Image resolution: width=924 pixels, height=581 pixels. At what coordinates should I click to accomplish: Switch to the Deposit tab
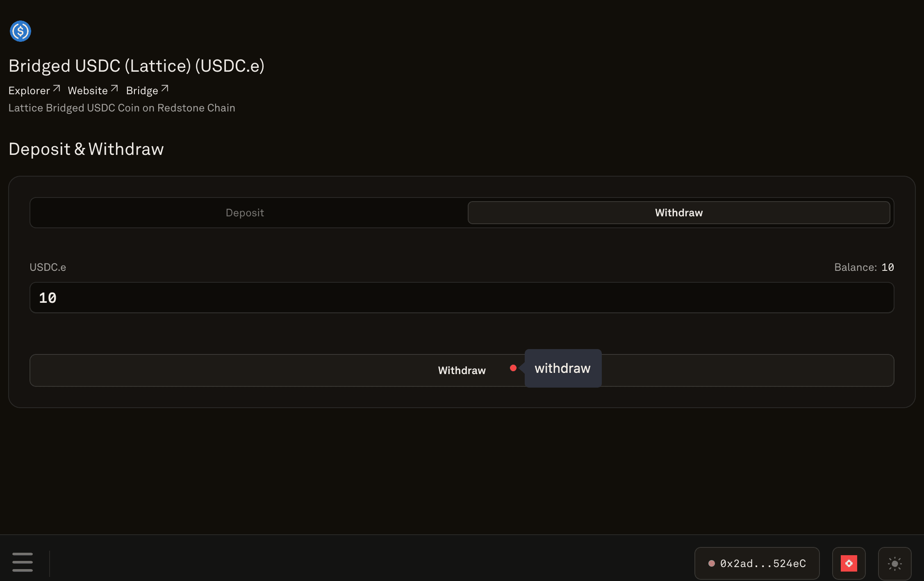click(245, 213)
